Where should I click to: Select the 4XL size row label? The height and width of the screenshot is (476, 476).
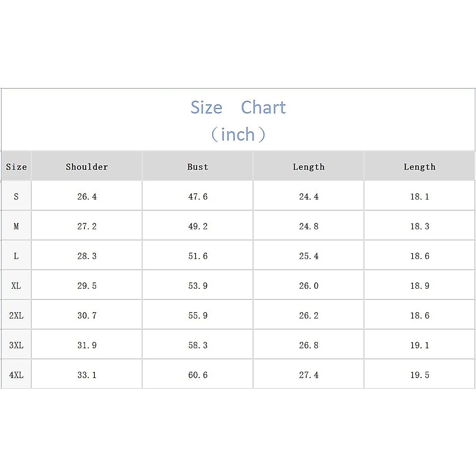tap(16, 375)
